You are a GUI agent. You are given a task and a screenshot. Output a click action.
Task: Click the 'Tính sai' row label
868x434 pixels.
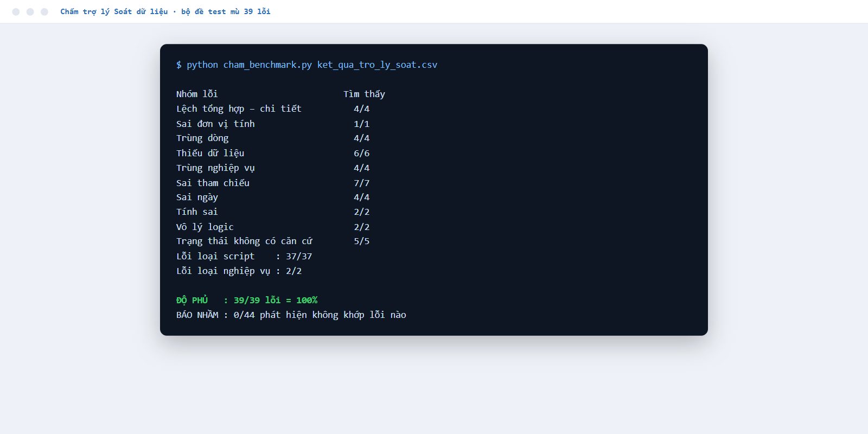click(197, 212)
